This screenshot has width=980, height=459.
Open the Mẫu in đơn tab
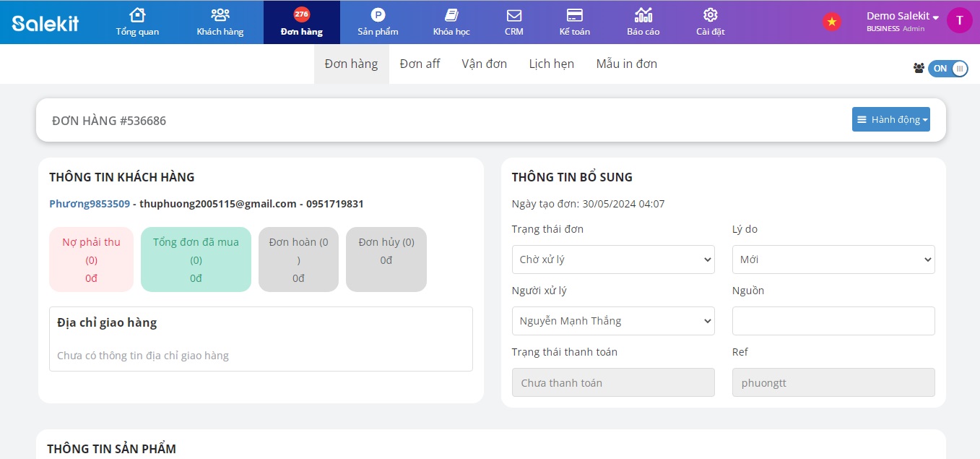click(626, 64)
